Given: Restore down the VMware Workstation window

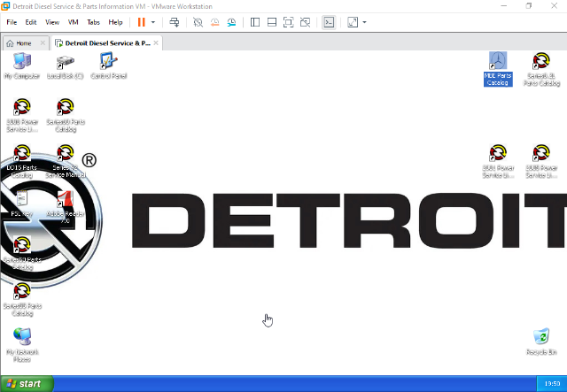Looking at the screenshot, I should [529, 6].
